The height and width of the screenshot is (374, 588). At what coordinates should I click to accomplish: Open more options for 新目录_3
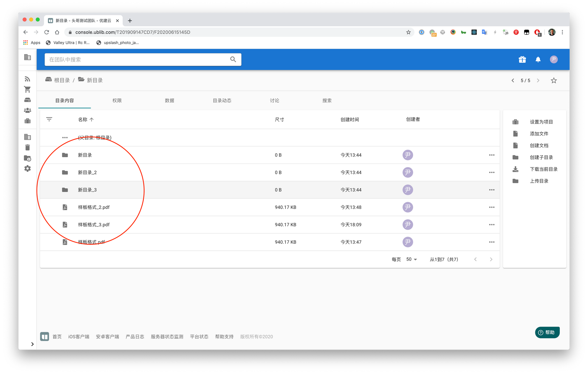point(492,190)
